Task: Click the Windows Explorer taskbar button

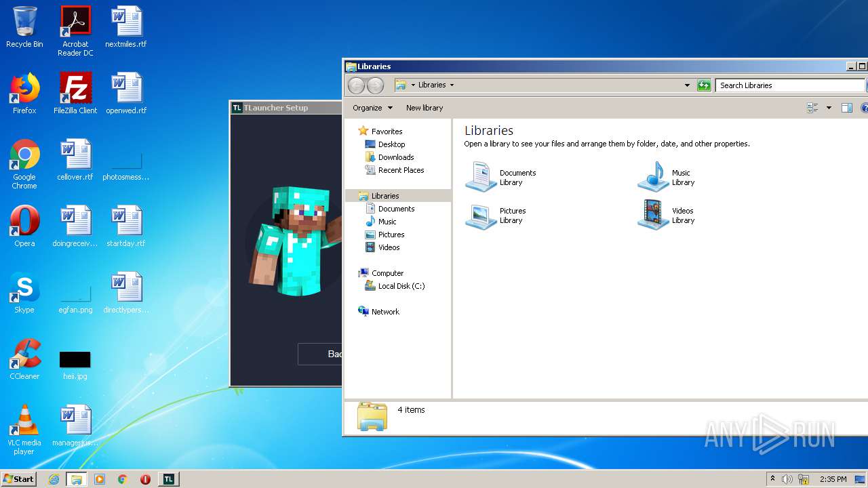Action: tap(77, 479)
